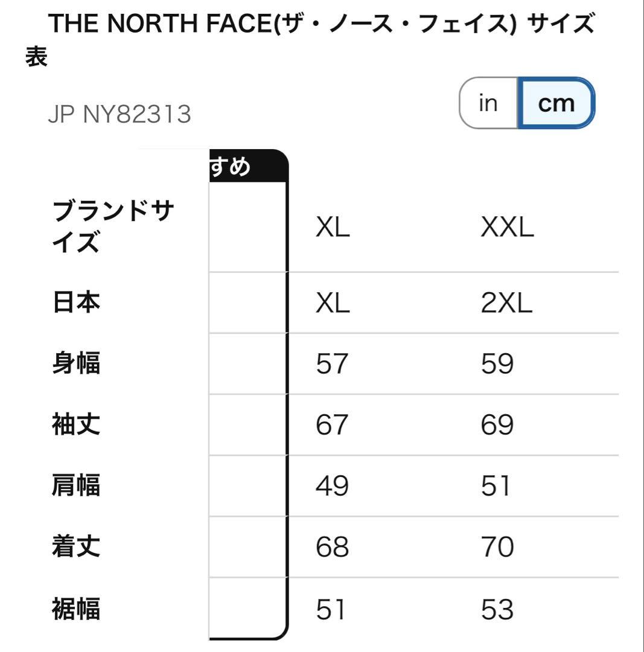Select the 裾幅 value 53
The image size is (644, 652).
[x=497, y=609]
